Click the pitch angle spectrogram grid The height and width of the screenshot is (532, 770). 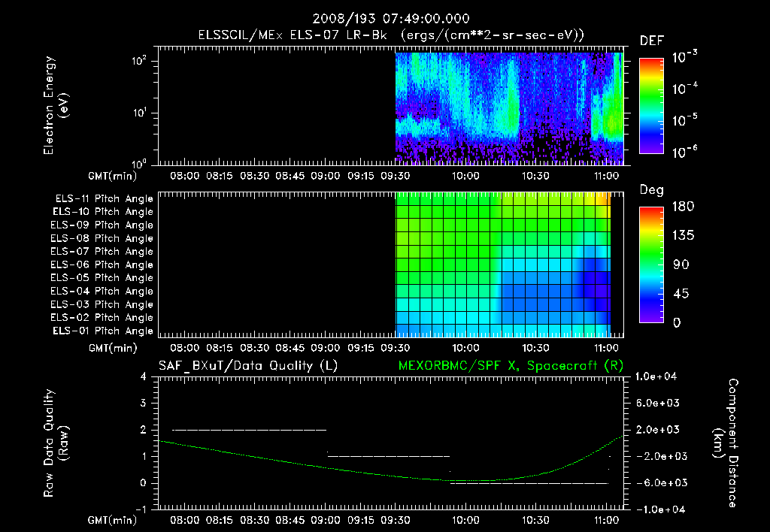tap(503, 264)
